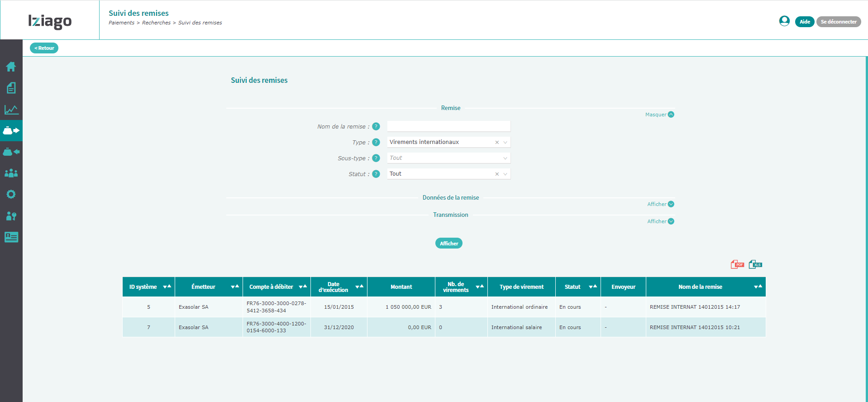Clear the Virements internationaux type selection
The width and height of the screenshot is (868, 402).
(x=497, y=142)
